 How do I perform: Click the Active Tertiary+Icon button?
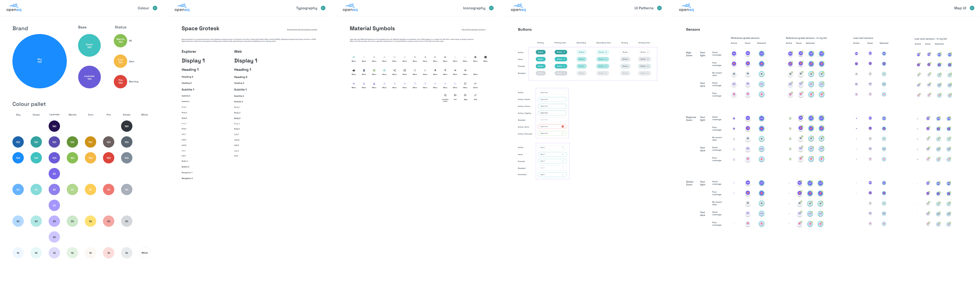coord(644,52)
